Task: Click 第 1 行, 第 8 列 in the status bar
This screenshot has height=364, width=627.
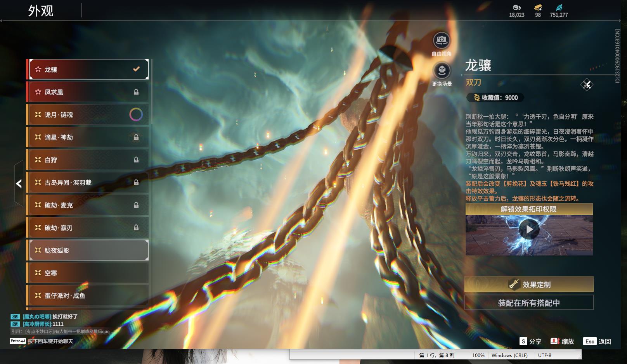Action: tap(437, 355)
